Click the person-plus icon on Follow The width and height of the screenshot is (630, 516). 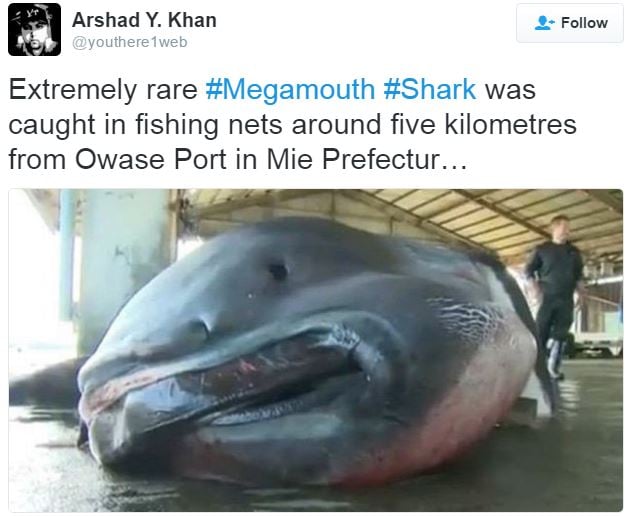tap(544, 23)
